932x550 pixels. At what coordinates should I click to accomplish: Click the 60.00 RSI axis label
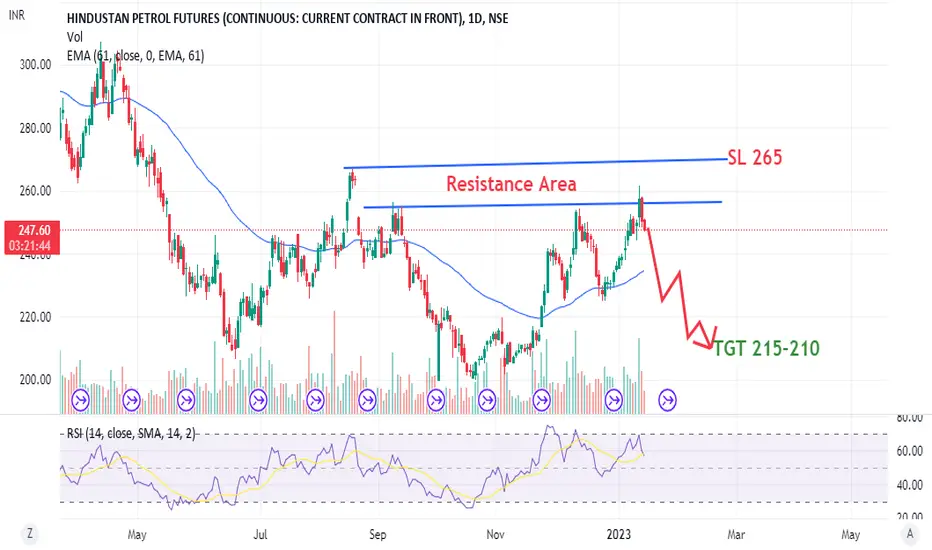pyautogui.click(x=909, y=451)
